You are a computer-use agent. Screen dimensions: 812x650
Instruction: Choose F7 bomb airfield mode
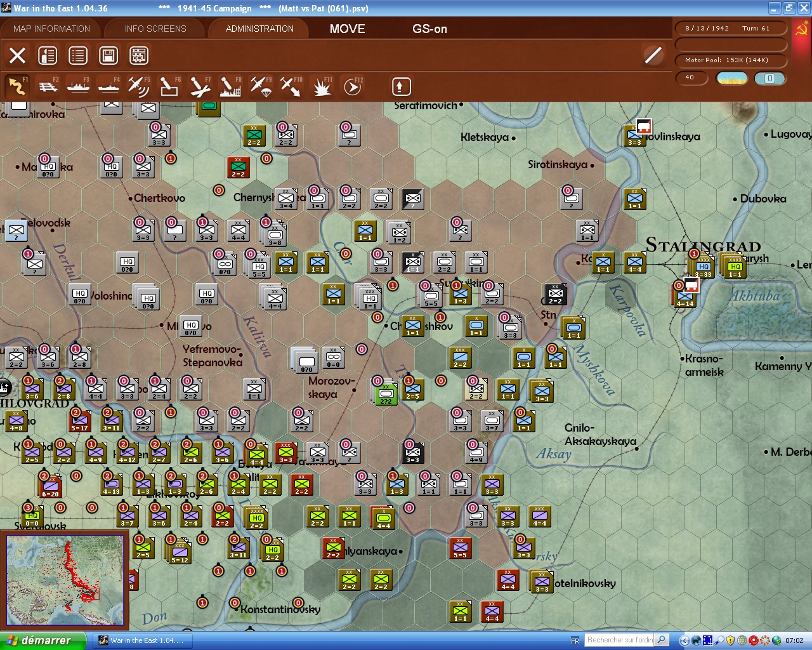[x=200, y=86]
